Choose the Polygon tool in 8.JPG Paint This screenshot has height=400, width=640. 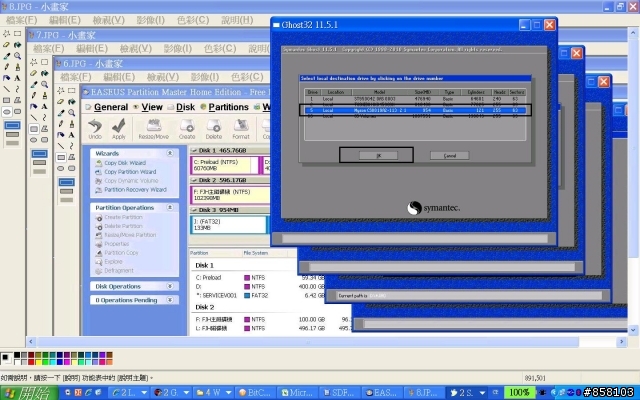18,100
